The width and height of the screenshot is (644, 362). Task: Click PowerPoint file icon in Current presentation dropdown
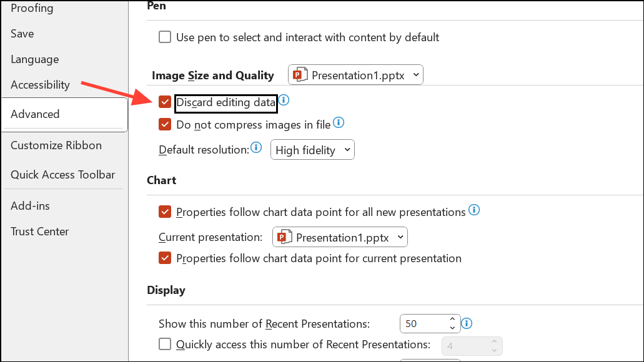click(x=285, y=237)
